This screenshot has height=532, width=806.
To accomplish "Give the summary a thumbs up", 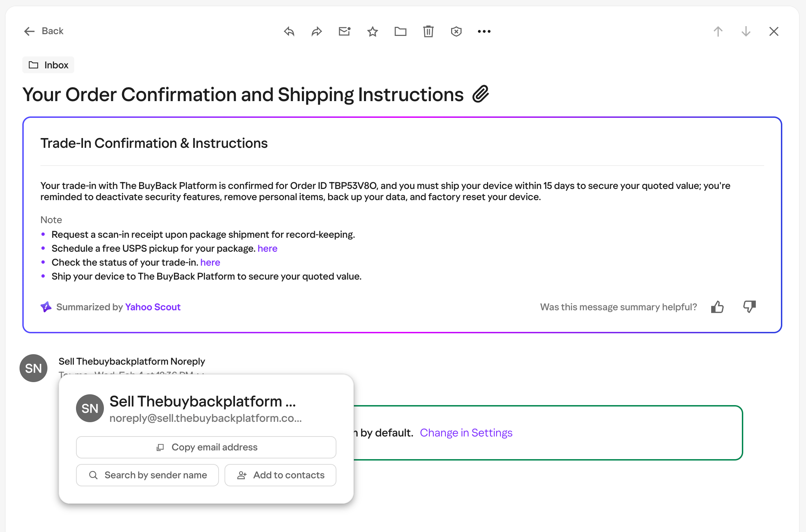I will pos(717,307).
